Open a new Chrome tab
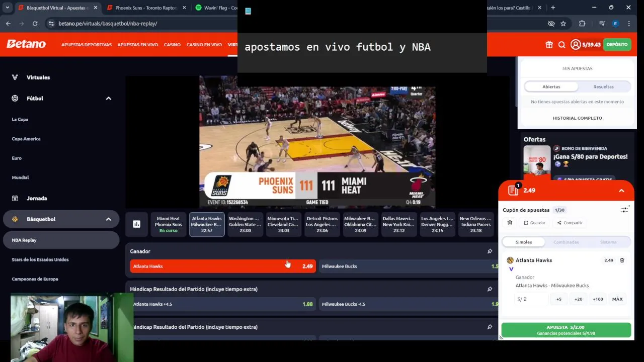The height and width of the screenshot is (362, 644). click(553, 8)
